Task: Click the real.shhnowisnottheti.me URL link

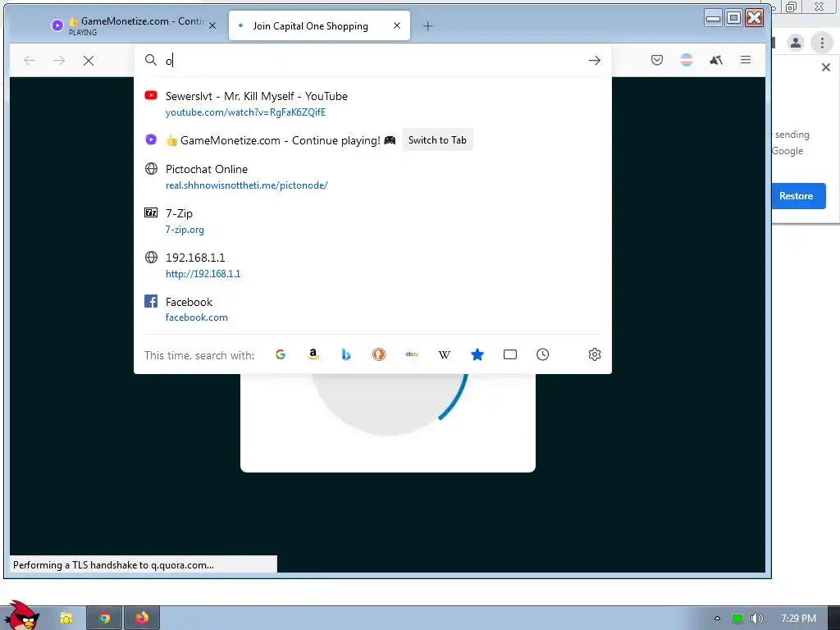Action: [x=246, y=185]
